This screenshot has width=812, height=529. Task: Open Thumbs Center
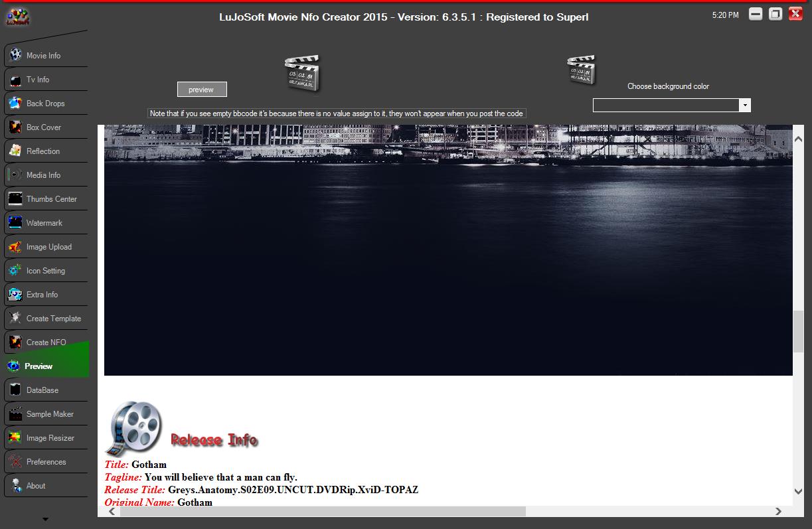(45, 199)
